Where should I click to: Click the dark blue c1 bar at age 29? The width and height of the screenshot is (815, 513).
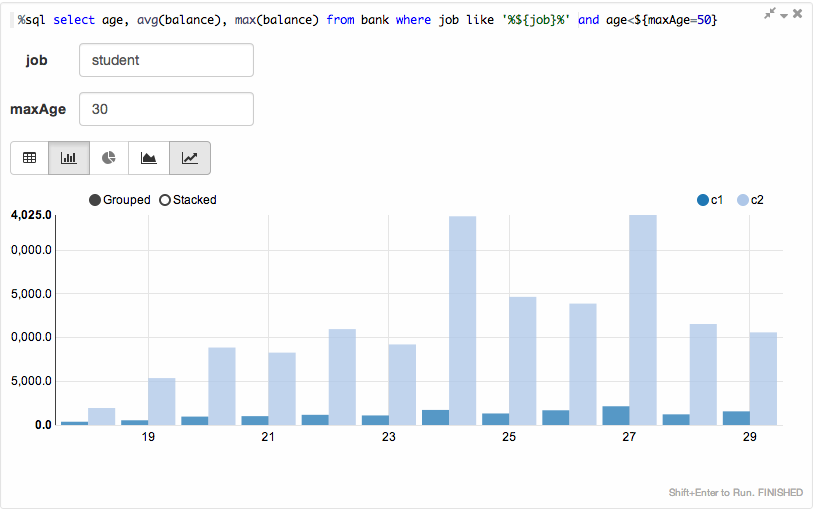(x=736, y=418)
